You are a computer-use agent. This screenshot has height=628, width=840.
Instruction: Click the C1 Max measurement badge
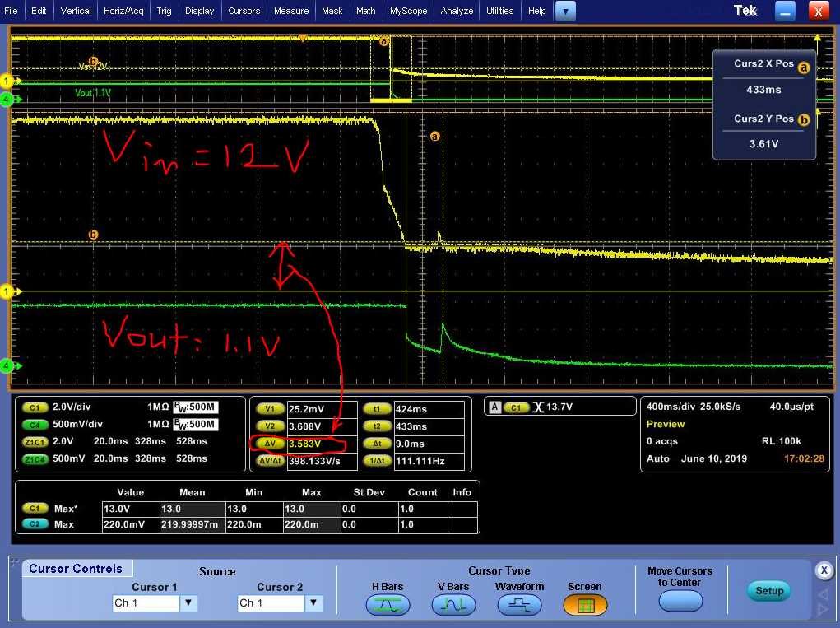pyautogui.click(x=35, y=508)
